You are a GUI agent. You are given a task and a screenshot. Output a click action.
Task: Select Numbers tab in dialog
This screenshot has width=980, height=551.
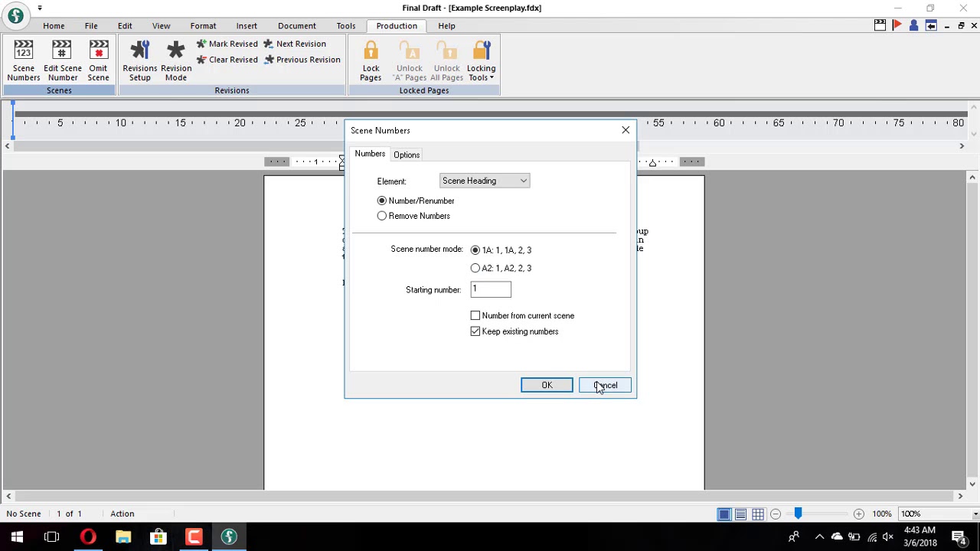[x=370, y=154]
